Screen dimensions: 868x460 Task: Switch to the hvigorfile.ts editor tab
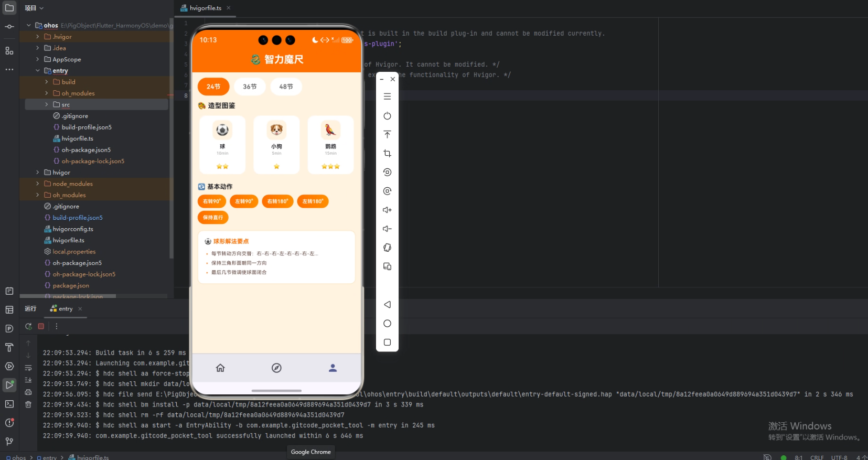click(x=205, y=8)
